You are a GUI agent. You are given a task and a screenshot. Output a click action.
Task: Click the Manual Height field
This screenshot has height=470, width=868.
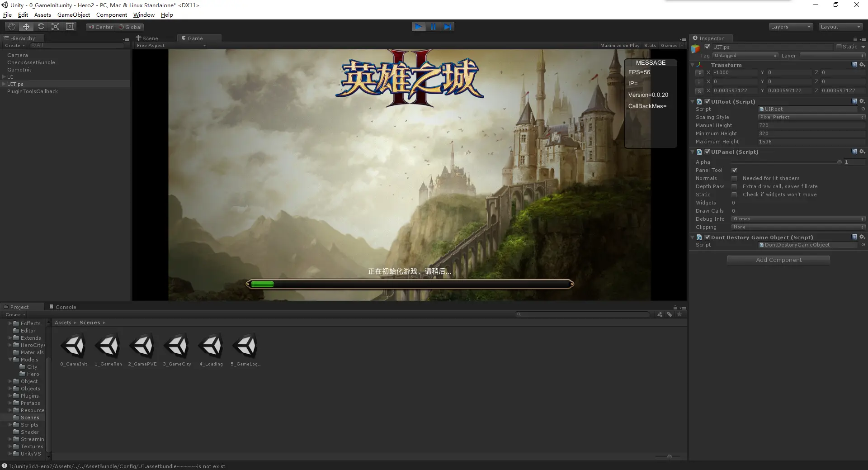pyautogui.click(x=811, y=125)
